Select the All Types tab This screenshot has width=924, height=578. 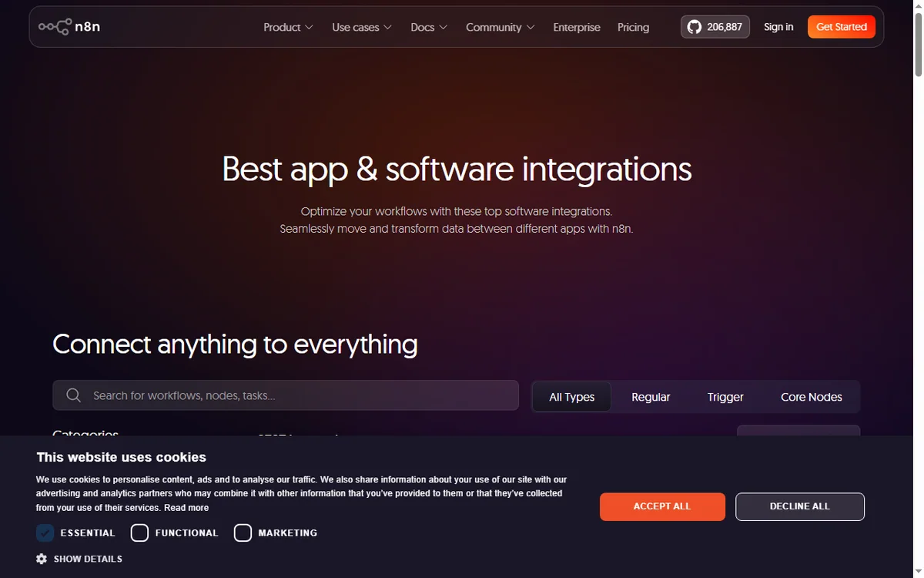click(572, 397)
